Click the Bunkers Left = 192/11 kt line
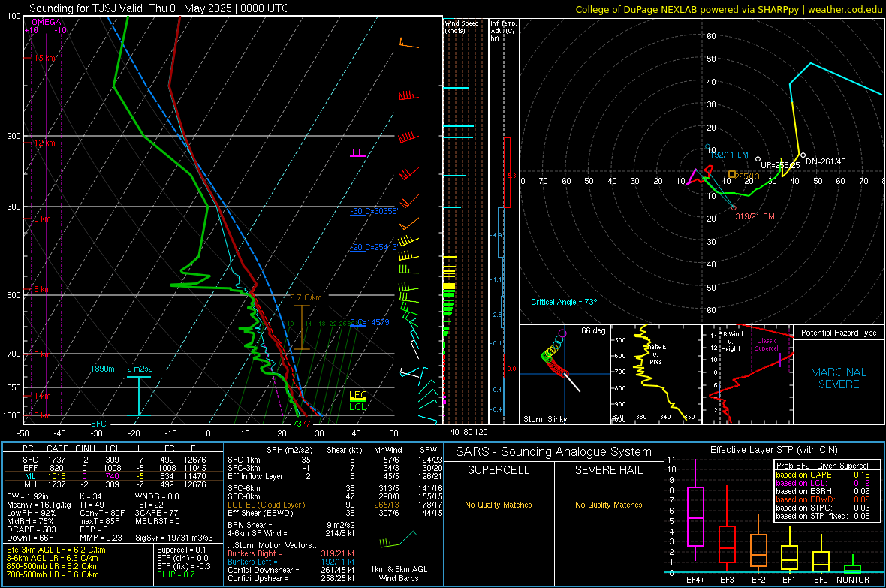 [291, 562]
